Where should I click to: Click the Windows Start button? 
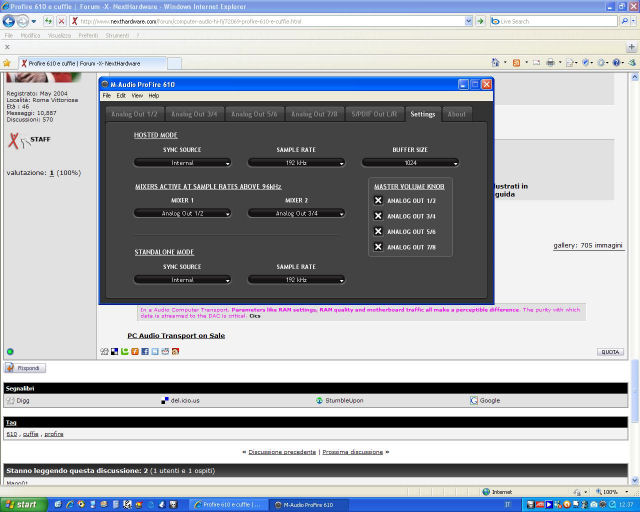click(24, 505)
